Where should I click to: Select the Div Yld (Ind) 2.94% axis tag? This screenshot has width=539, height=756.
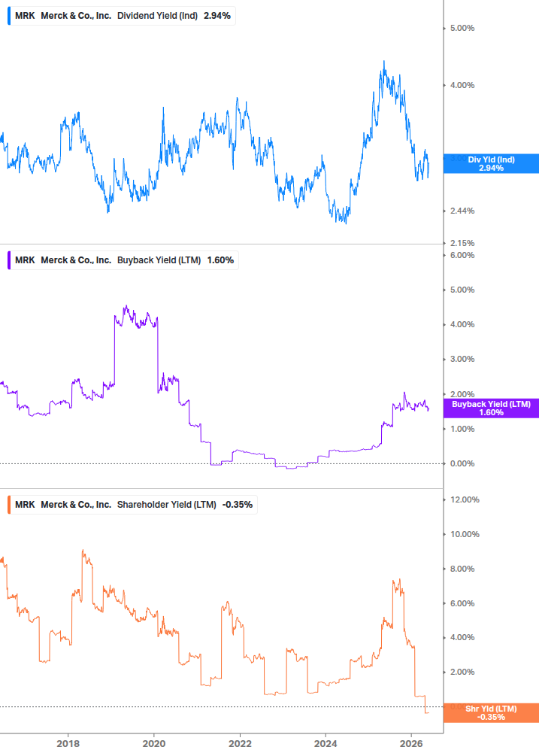(491, 164)
